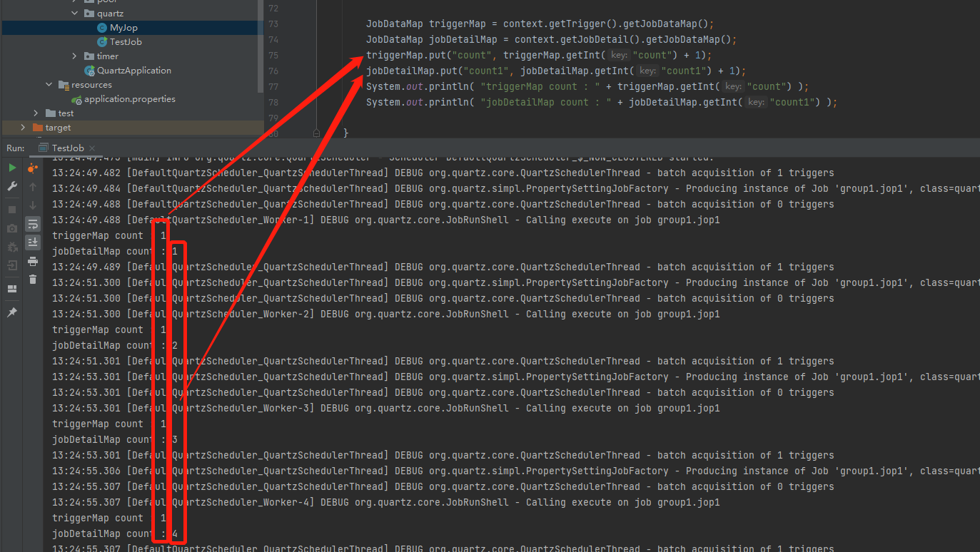Click the MyJop class icon
Viewport: 980px width, 552px height.
coord(102,28)
